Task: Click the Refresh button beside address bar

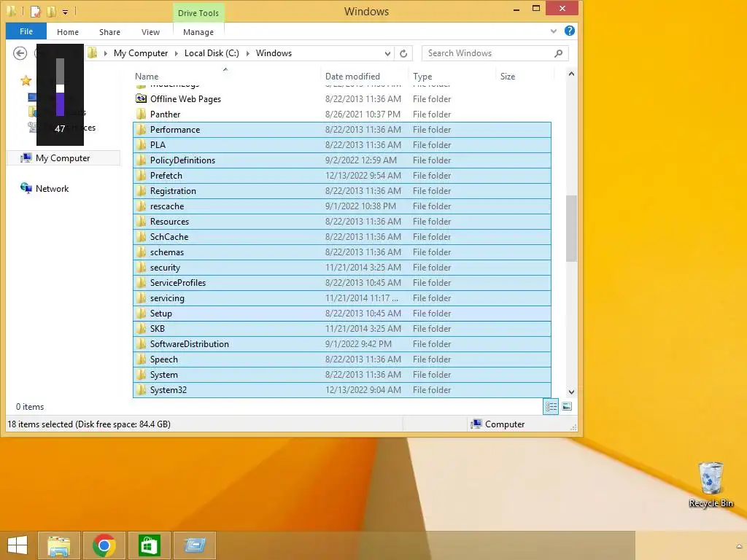Action: (x=403, y=53)
